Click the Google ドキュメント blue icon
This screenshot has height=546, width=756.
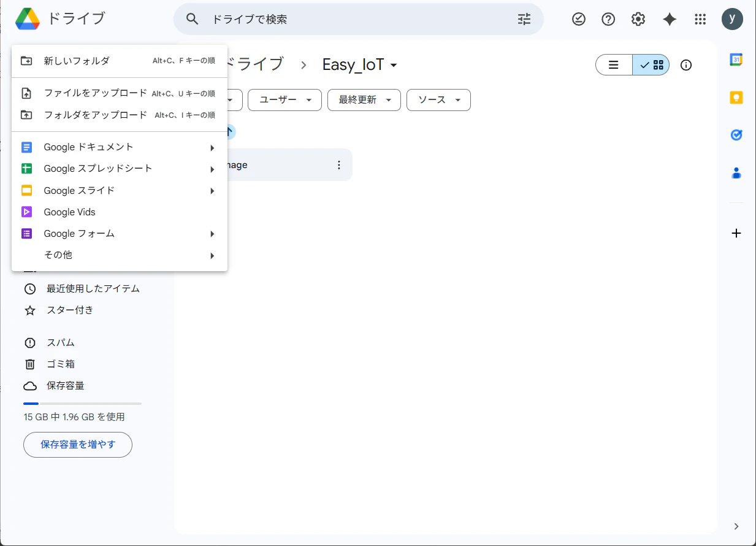tap(26, 147)
